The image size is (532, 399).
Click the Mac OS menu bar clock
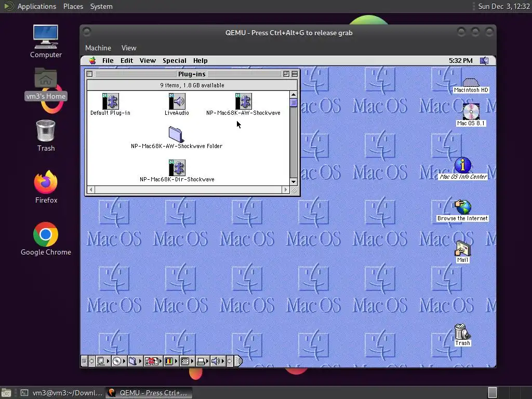pos(460,61)
